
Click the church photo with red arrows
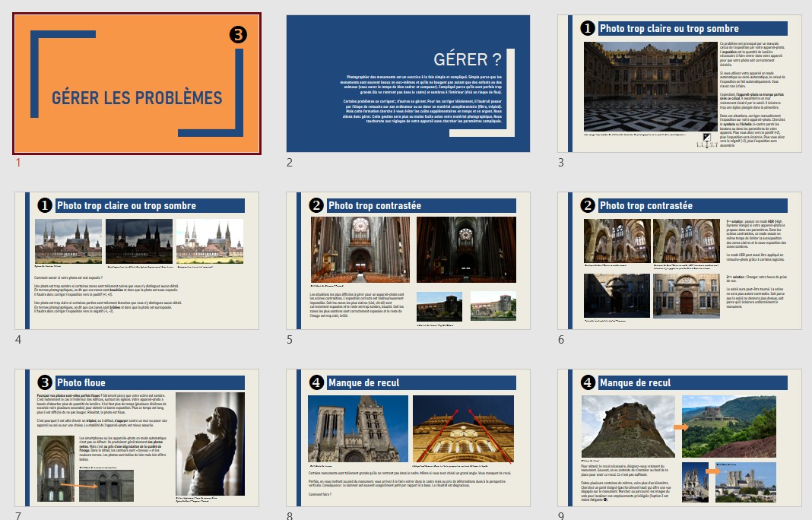click(462, 427)
